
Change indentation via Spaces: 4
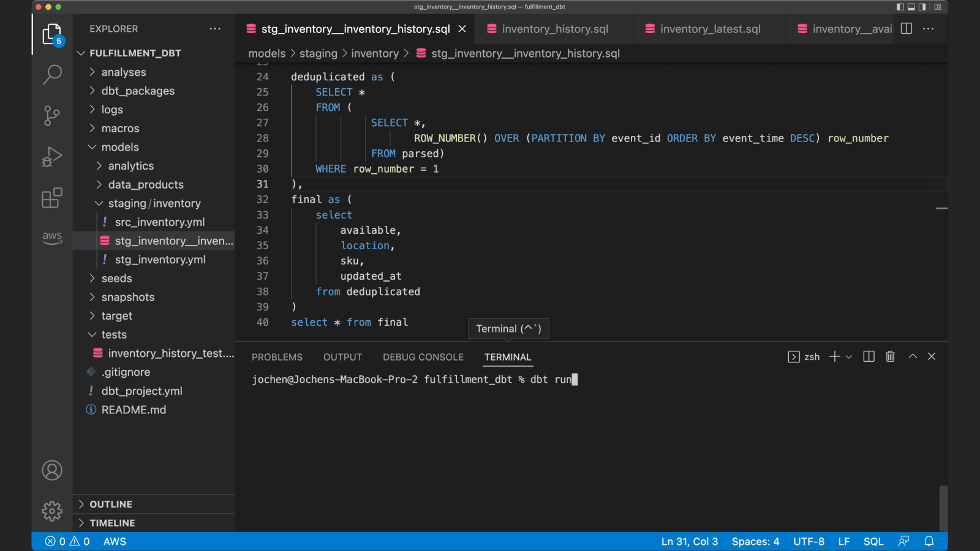[756, 541]
